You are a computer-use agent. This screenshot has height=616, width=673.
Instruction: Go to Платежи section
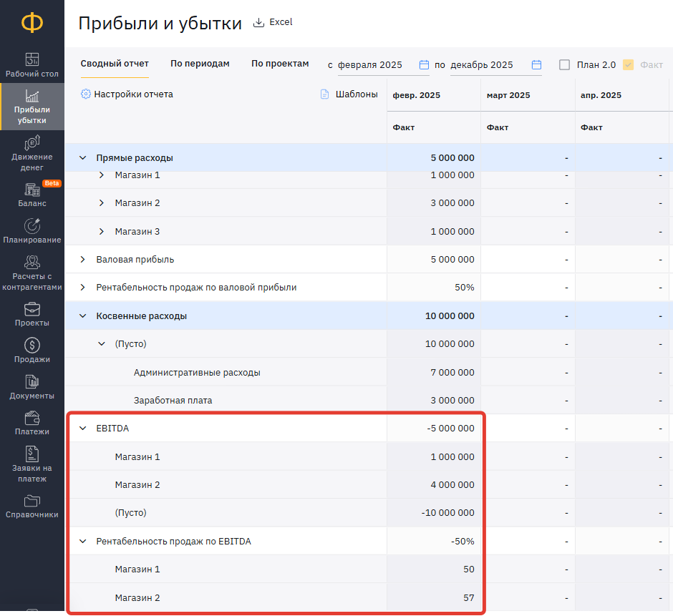[32, 424]
